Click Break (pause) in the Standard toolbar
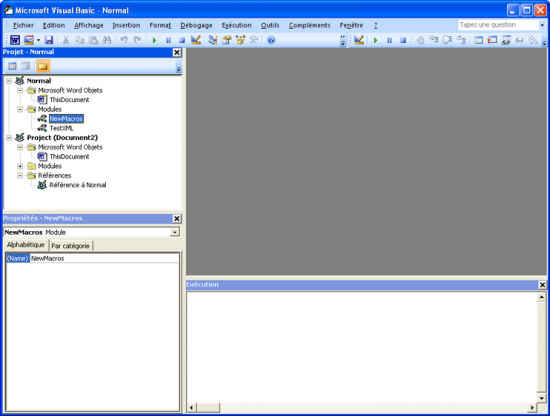This screenshot has width=550, height=416. (x=168, y=40)
